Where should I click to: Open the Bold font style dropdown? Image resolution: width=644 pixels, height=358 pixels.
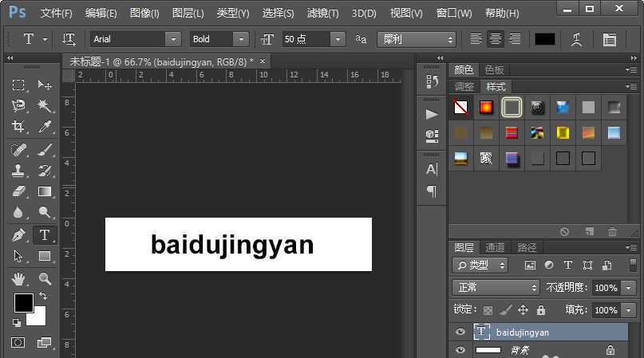pos(241,39)
